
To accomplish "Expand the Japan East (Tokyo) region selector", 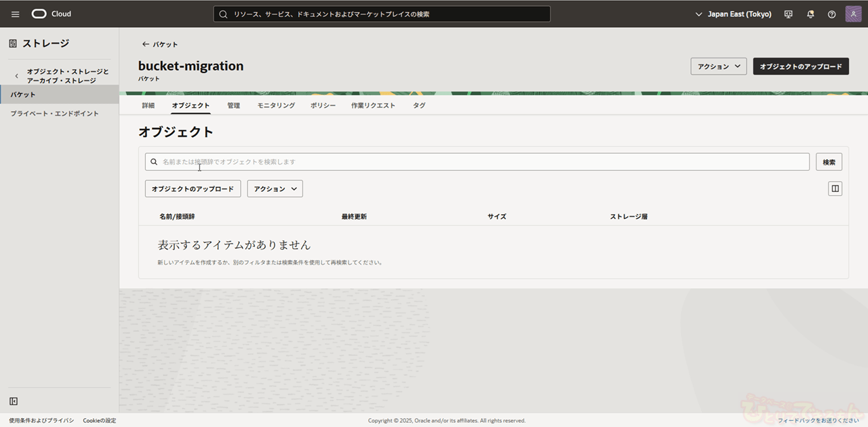I will 733,14.
